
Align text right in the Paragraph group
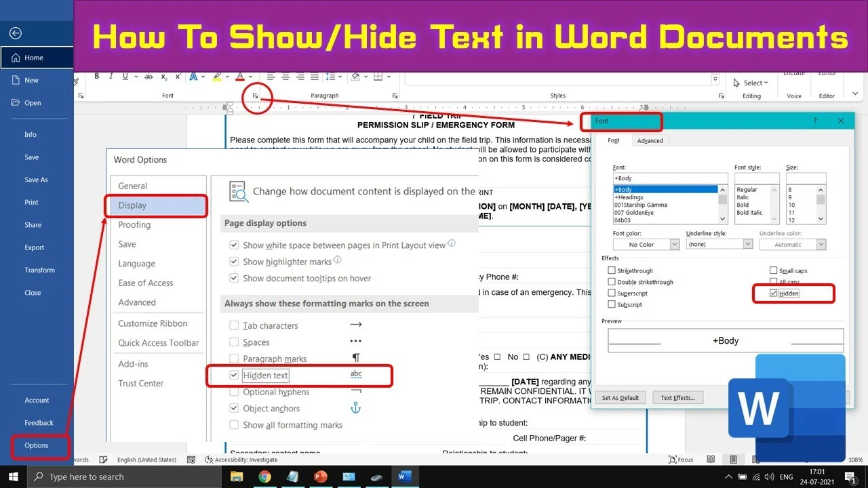pos(300,77)
